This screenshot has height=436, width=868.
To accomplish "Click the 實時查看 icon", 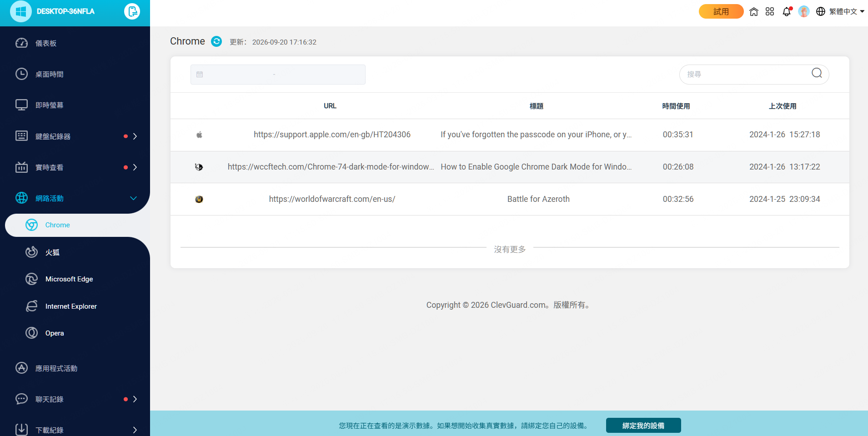I will coord(21,167).
